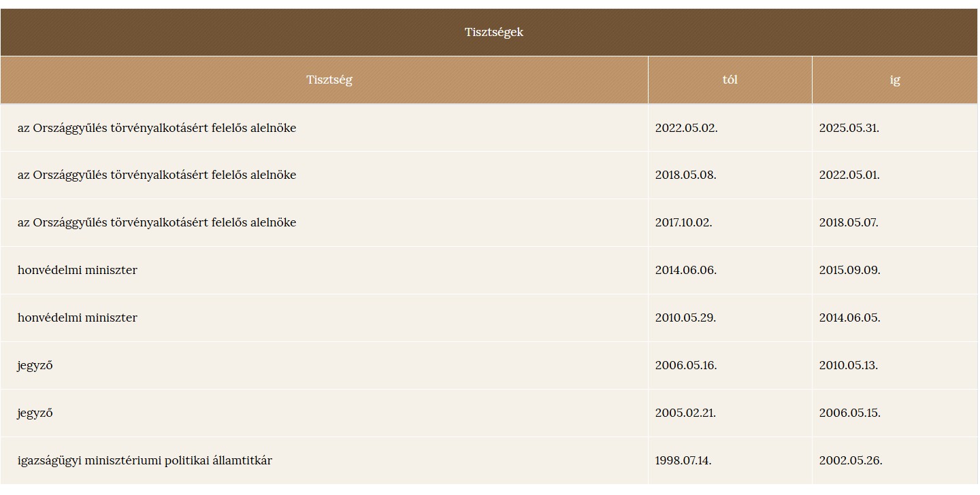Click the end date 2025.05.31.
The image size is (980, 495).
tap(849, 128)
